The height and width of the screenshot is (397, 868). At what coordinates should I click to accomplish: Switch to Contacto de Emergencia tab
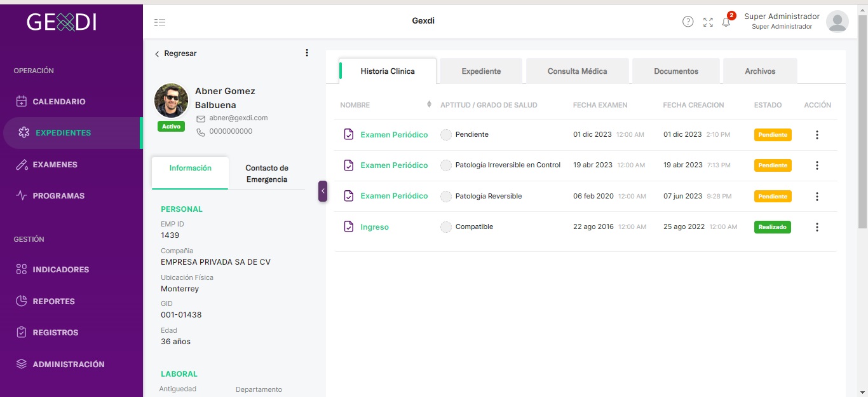click(x=267, y=174)
